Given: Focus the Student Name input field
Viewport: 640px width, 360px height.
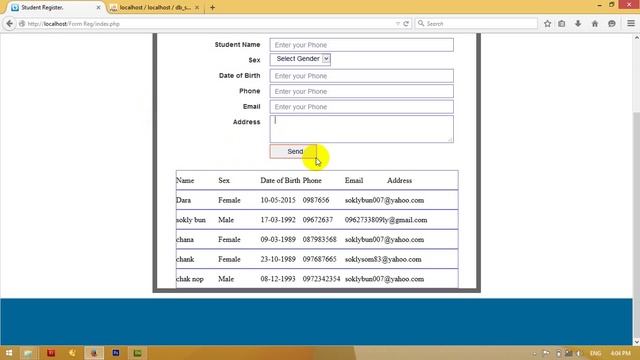Looking at the screenshot, I should pos(361,45).
